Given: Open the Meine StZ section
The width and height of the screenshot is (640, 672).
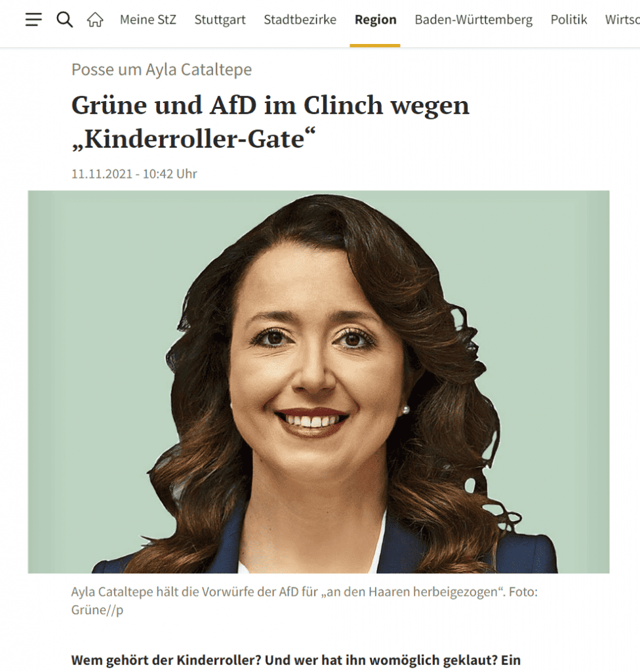Looking at the screenshot, I should coord(148,20).
